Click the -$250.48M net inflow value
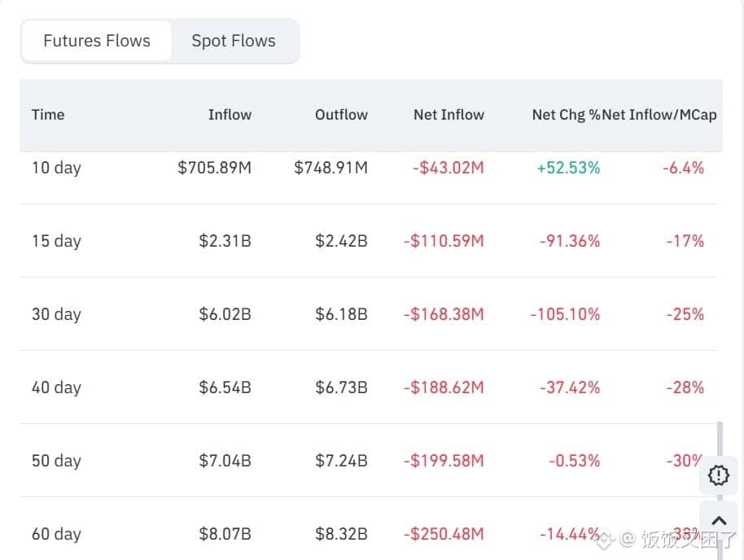 pyautogui.click(x=444, y=534)
